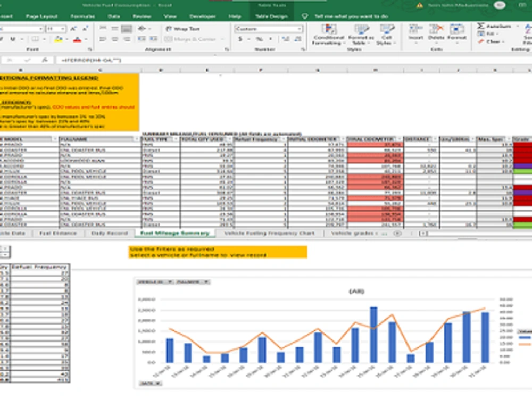The height and width of the screenshot is (399, 532).
Task: Toggle Wrap Text
Action: tap(182, 29)
